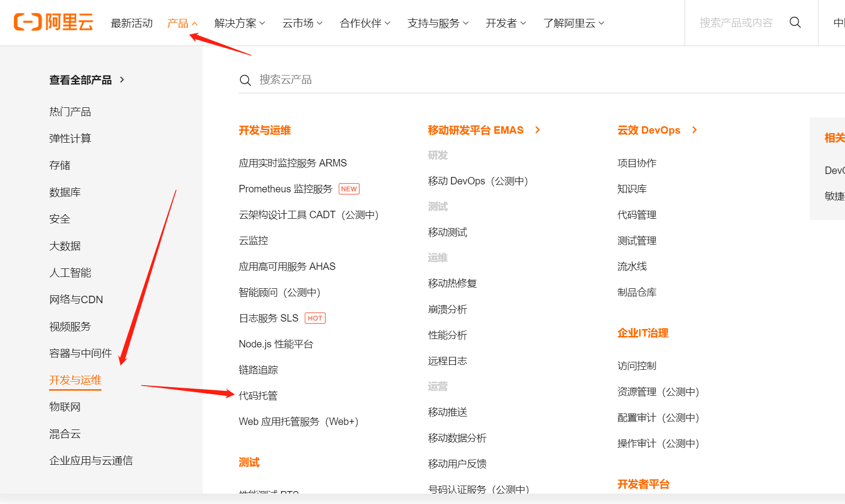Image resolution: width=845 pixels, height=504 pixels.
Task: Click the arrow next to 云效 DevOps
Action: pos(694,130)
